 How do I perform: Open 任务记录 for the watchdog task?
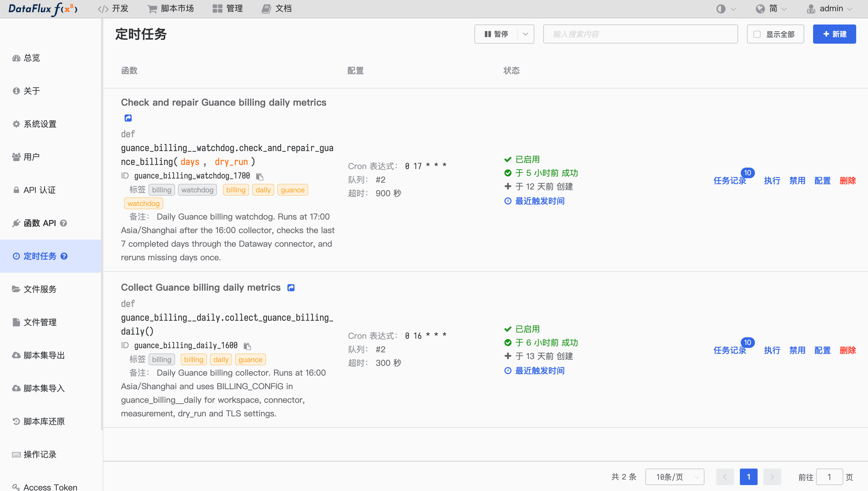[730, 181]
